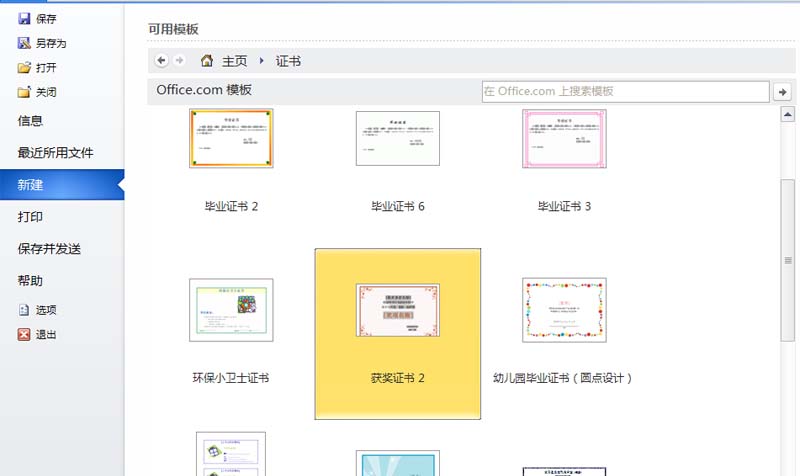
Task: Click the 毕业证书 2 caption text
Action: 231,207
